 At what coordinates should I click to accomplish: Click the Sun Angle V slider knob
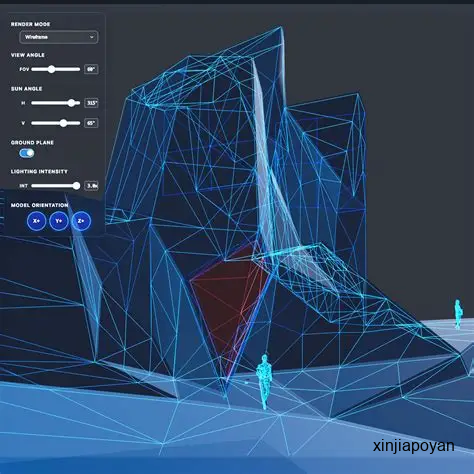coord(63,123)
